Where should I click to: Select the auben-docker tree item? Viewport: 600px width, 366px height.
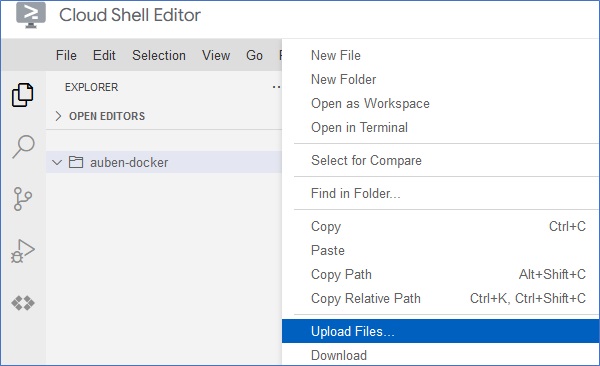(164, 162)
